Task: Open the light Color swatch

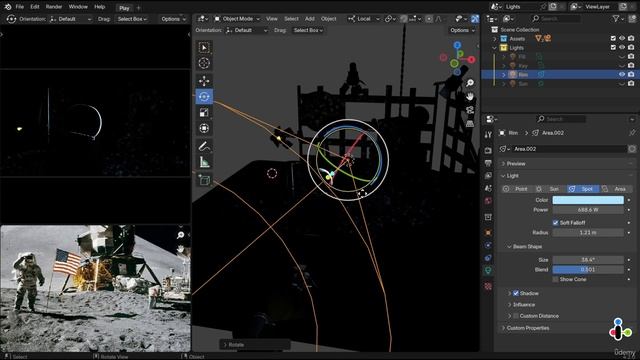Action: point(588,200)
